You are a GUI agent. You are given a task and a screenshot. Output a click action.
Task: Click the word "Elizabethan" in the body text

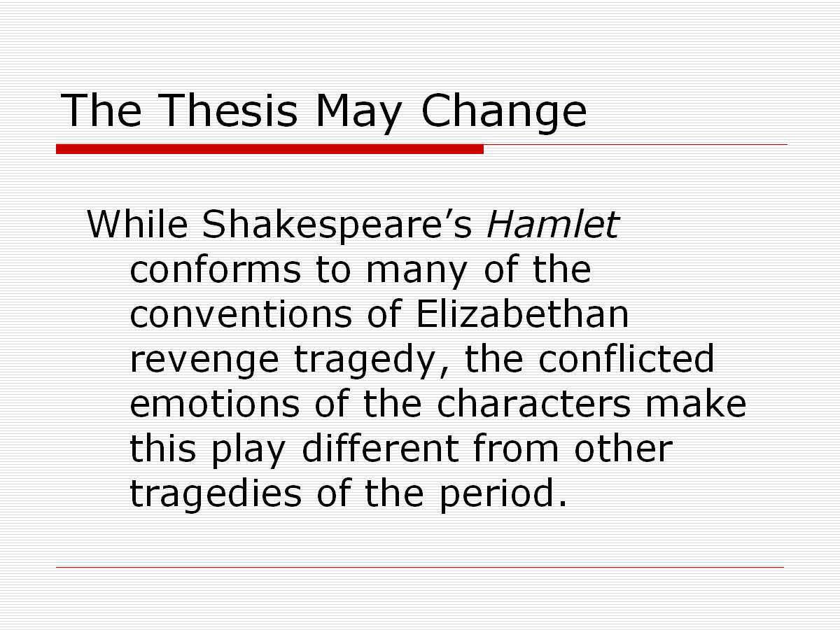(x=522, y=314)
